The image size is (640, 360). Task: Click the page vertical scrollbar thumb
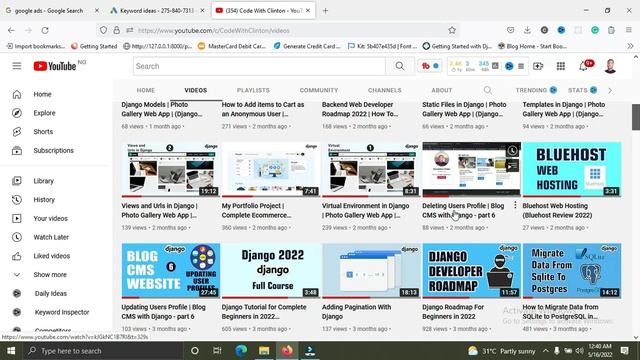636,117
